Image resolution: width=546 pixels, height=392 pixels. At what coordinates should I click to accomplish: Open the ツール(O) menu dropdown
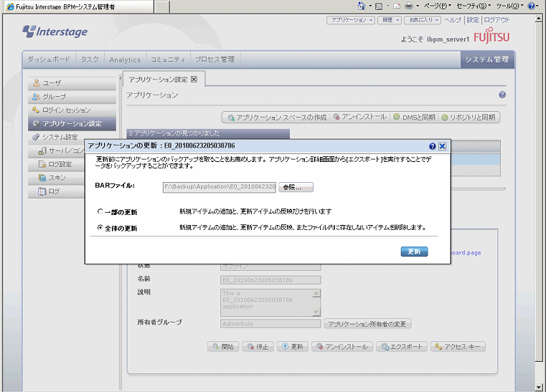tap(510, 6)
